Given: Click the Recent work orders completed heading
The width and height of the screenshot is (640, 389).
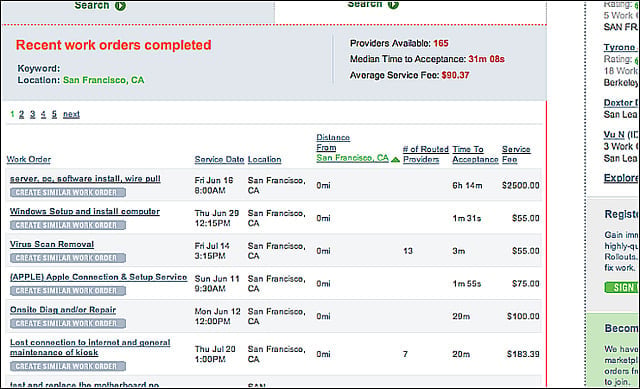Looking at the screenshot, I should 113,45.
